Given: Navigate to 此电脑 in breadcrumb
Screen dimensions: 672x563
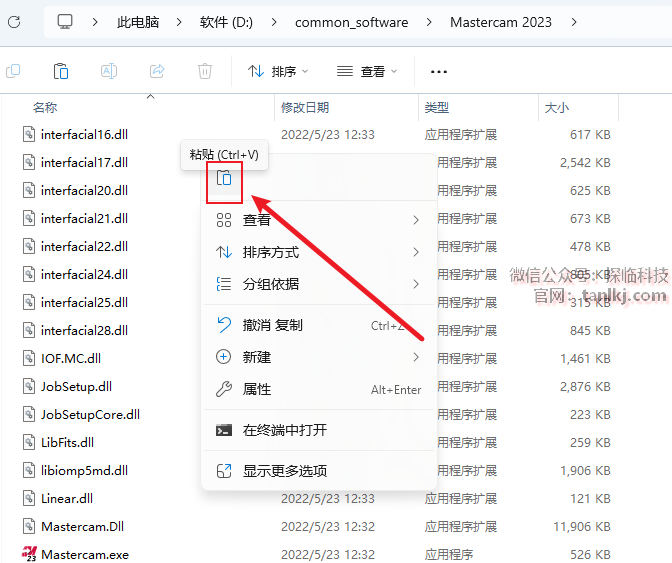Looking at the screenshot, I should tap(138, 22).
